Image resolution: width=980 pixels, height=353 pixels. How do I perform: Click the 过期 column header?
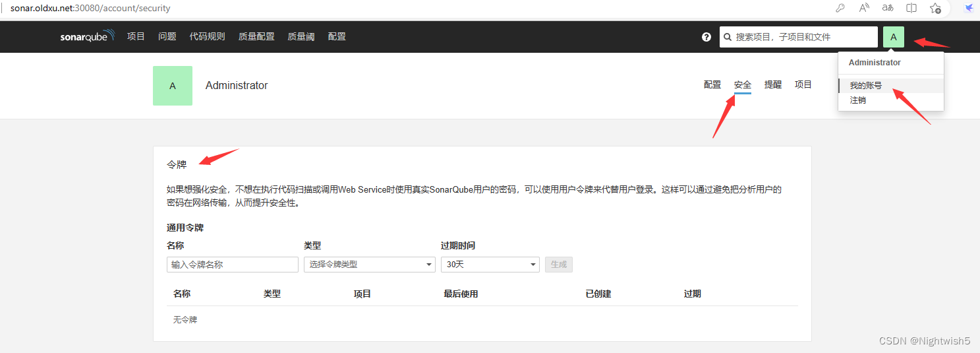pyautogui.click(x=693, y=294)
